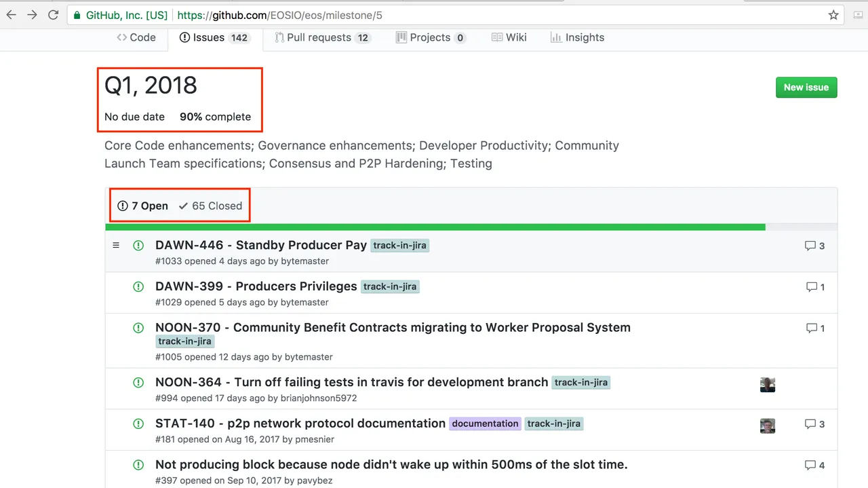Image resolution: width=868 pixels, height=488 pixels.
Task: Open STAT-140 p2p network protocol documentation
Action: 300,423
